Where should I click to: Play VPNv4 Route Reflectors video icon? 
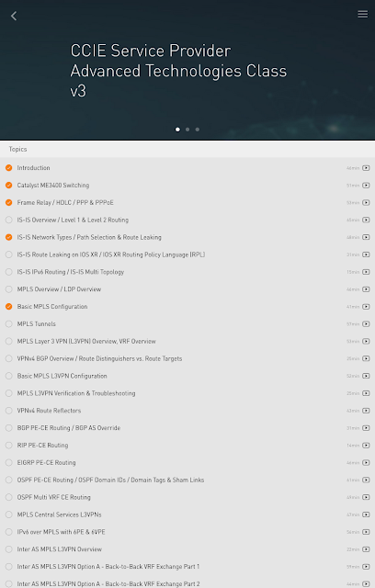(x=366, y=411)
